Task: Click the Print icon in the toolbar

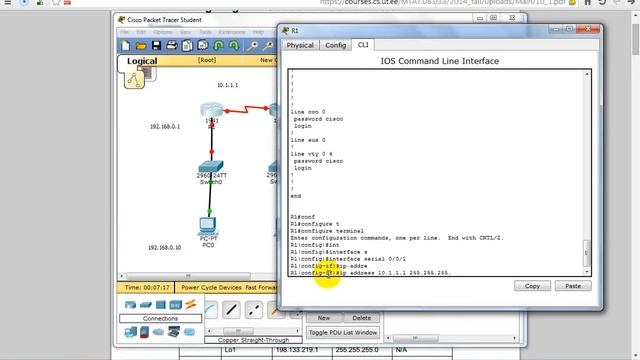Action: (x=172, y=45)
